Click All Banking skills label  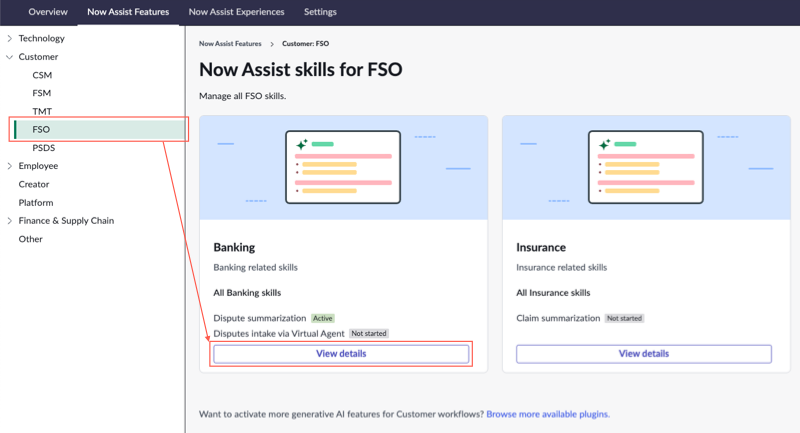[x=247, y=293]
